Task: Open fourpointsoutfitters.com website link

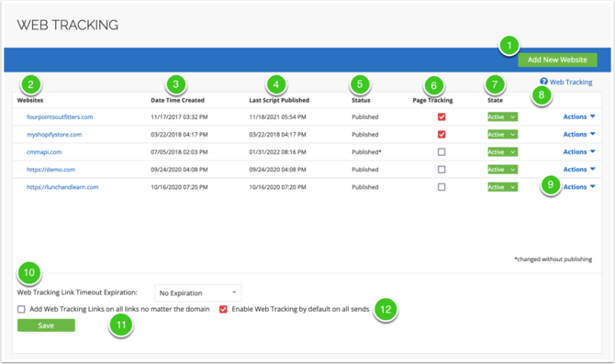Action: 60,116
